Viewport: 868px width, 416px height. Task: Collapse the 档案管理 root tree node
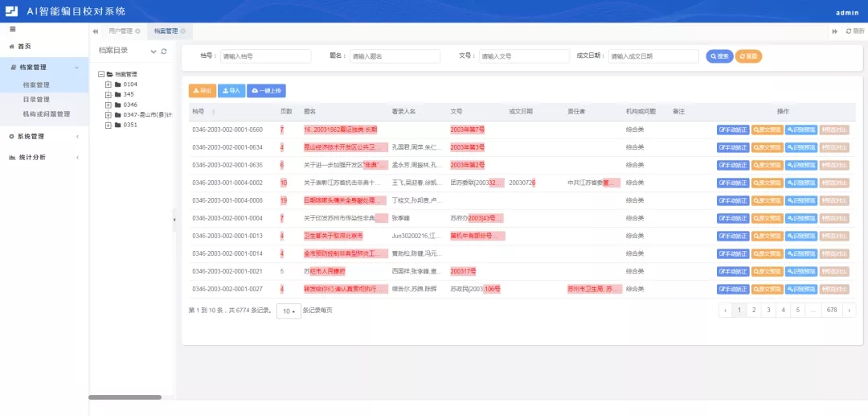100,73
